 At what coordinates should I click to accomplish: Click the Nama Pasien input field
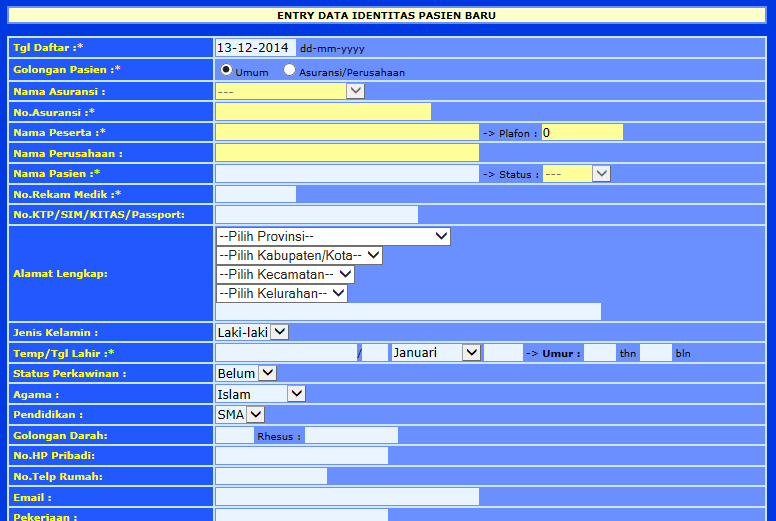(347, 174)
